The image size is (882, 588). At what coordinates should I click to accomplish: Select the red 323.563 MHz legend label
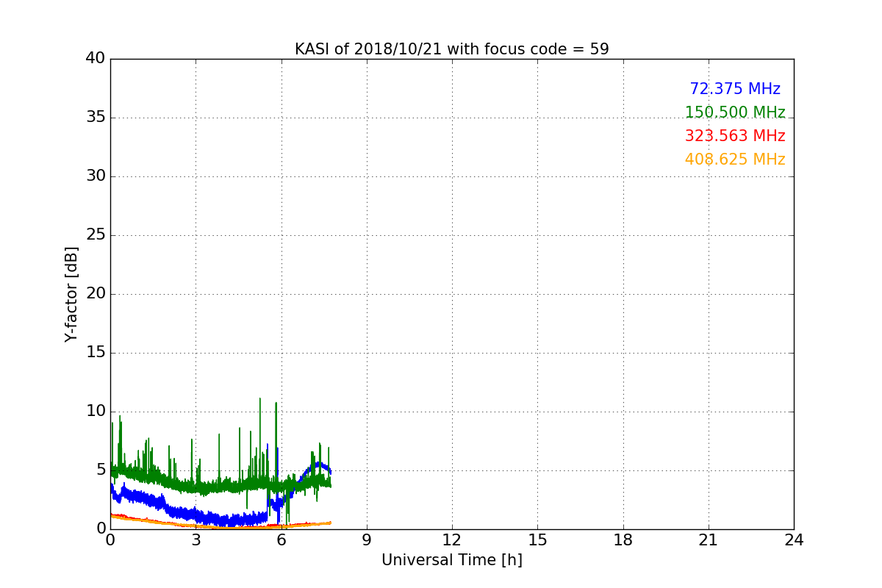[x=734, y=136]
